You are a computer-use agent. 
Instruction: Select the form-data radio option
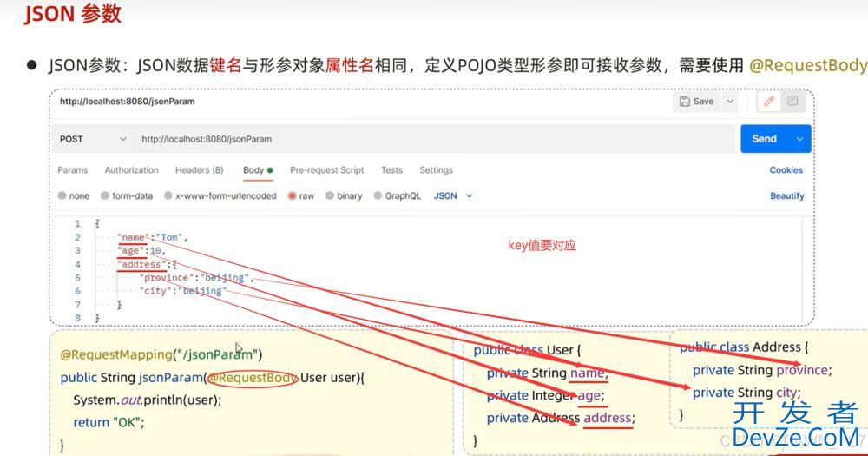105,195
